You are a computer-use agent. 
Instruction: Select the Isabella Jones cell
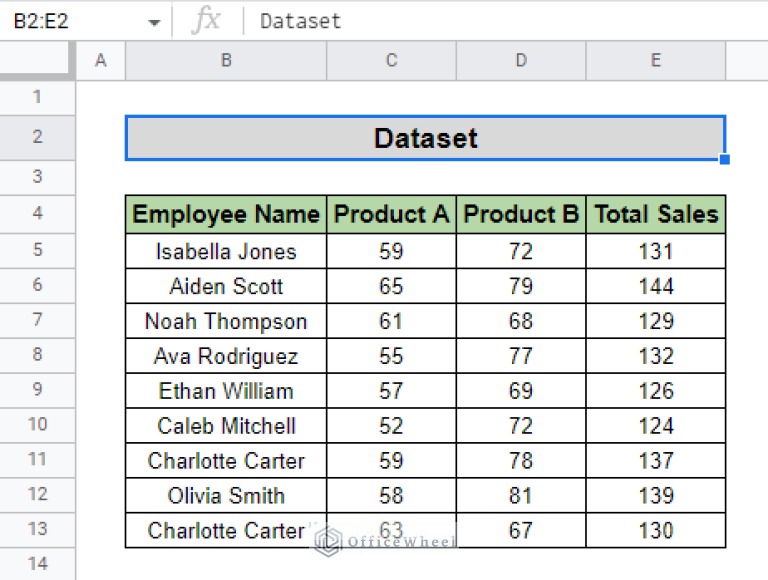coord(226,251)
